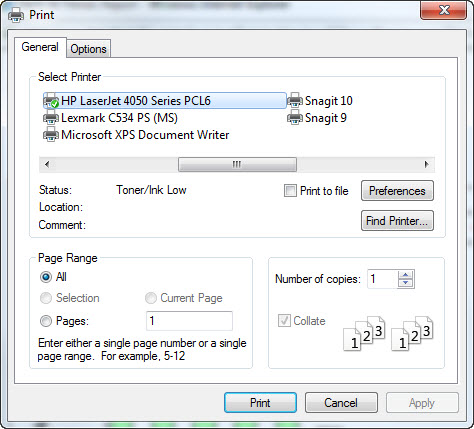Click the Find Printer button
Image resolution: width=474 pixels, height=429 pixels.
coord(397,221)
